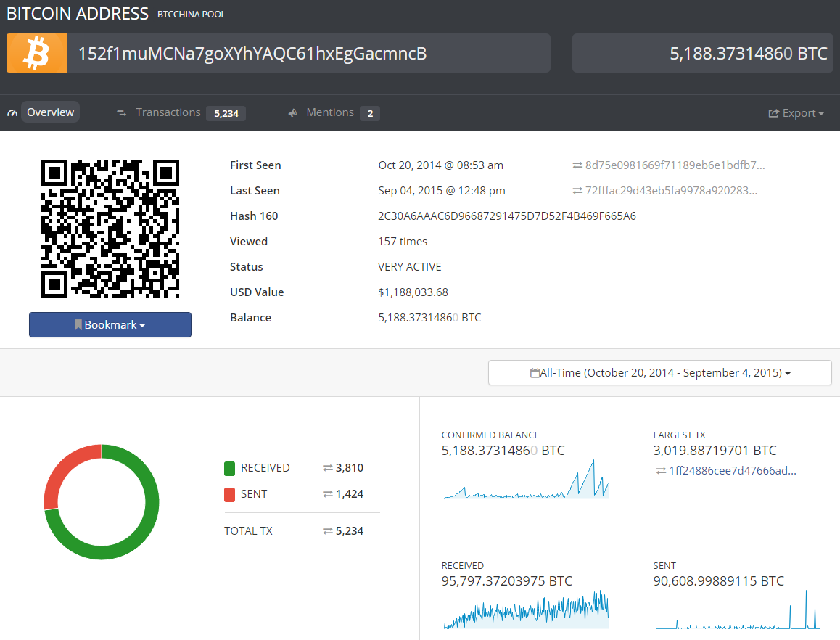The image size is (840, 640).
Task: Click the BTCCHINA POOL label
Action: pos(192,15)
